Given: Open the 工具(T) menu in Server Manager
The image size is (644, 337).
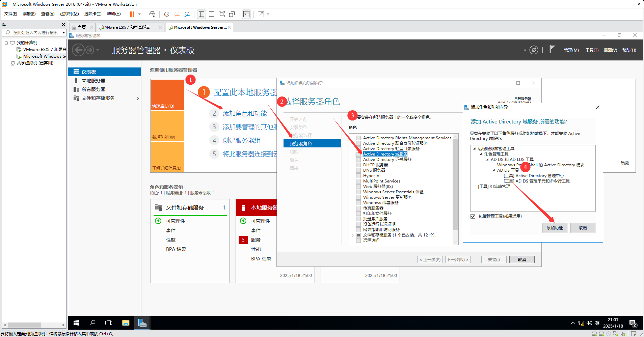Looking at the screenshot, I should [x=592, y=50].
